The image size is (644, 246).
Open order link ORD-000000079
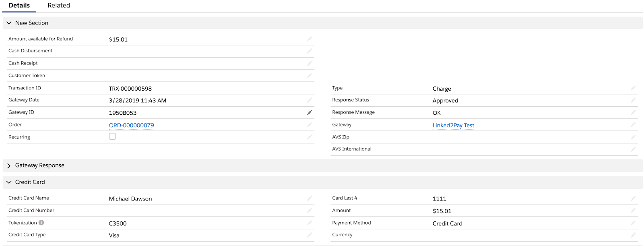pyautogui.click(x=131, y=125)
